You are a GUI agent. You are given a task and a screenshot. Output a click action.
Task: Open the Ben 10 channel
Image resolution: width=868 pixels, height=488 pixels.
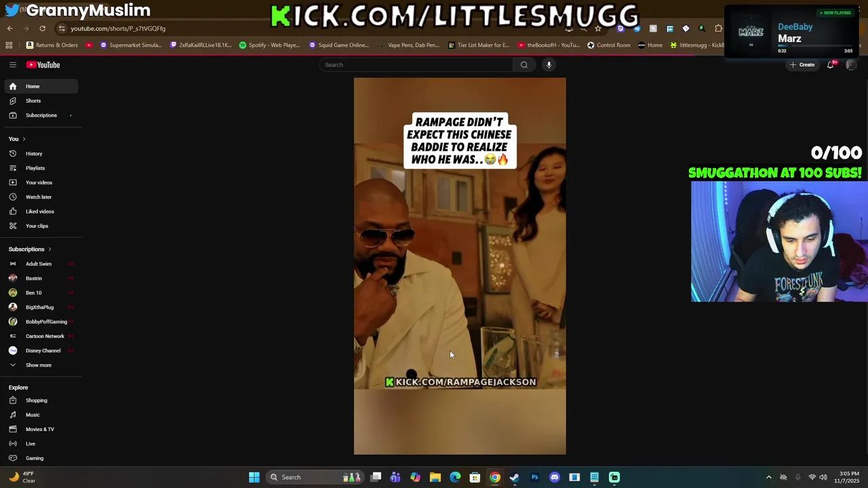click(41, 293)
